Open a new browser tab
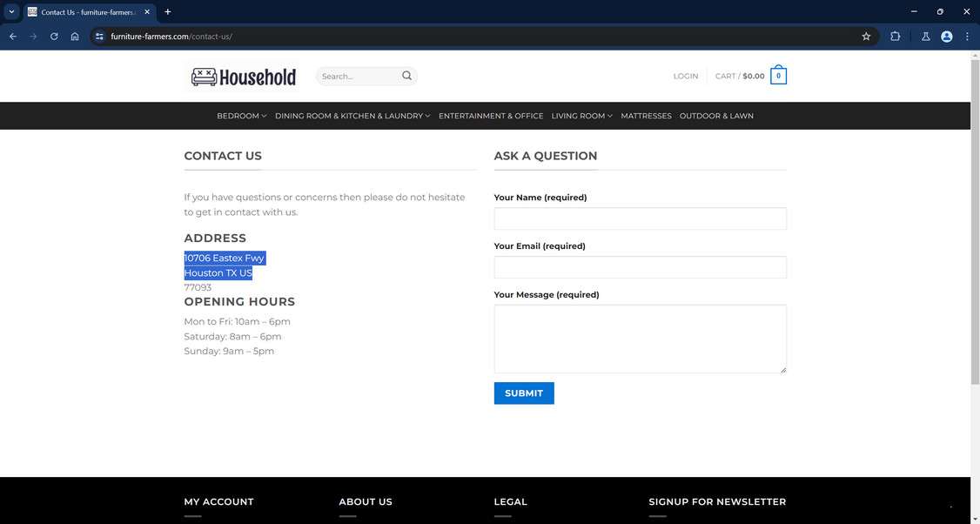The image size is (980, 524). pyautogui.click(x=167, y=12)
